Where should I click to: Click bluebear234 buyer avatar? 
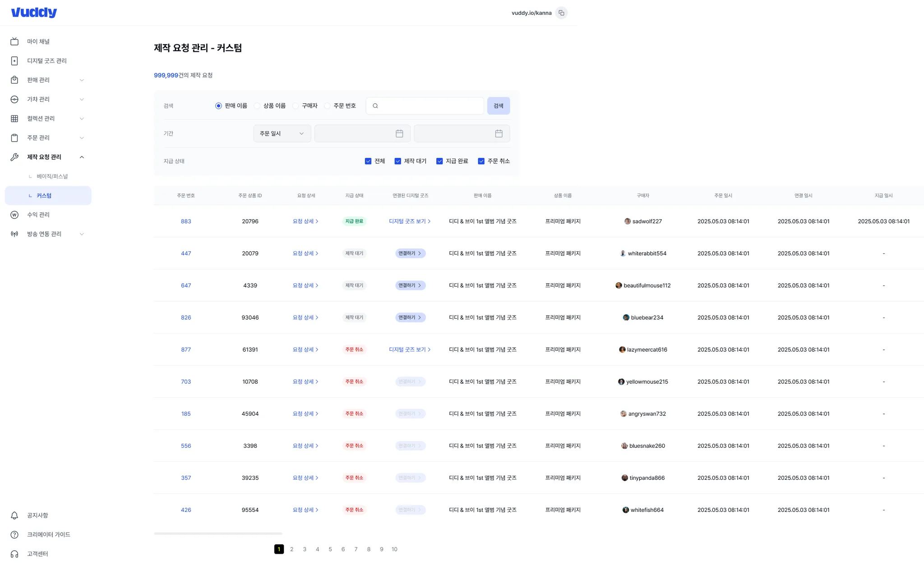[626, 317]
